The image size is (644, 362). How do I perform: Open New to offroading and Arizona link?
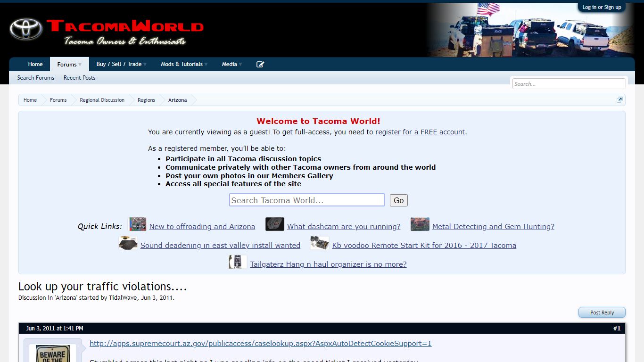pyautogui.click(x=202, y=227)
